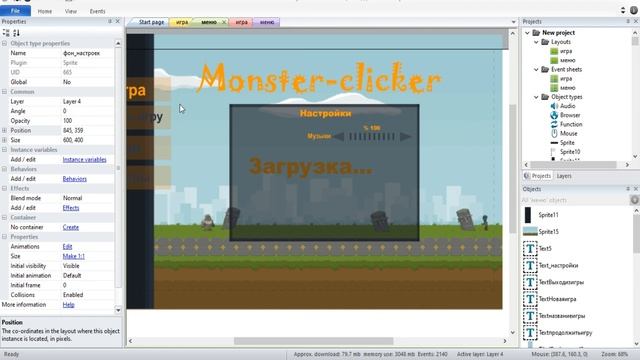Switch to the Layers panel tab

pos(564,176)
